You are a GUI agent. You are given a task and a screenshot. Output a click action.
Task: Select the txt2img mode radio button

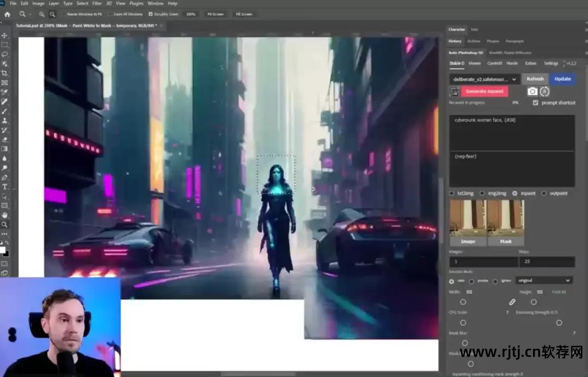click(452, 193)
